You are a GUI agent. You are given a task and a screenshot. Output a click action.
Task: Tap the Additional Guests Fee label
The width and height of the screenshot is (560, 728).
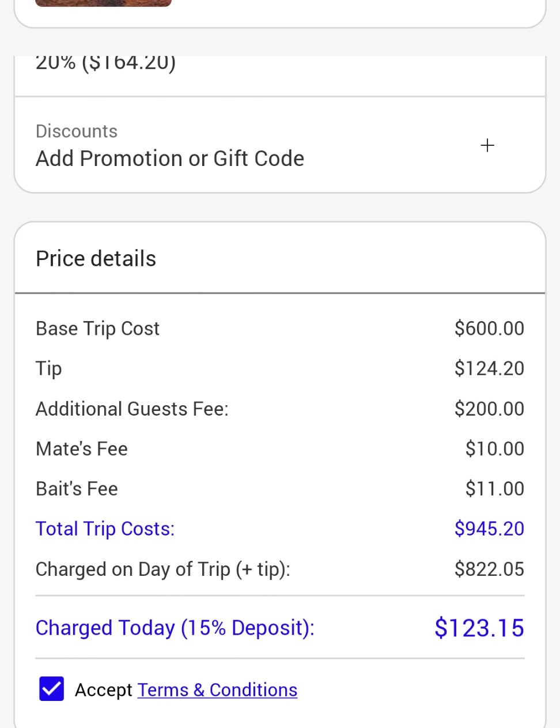point(132,409)
